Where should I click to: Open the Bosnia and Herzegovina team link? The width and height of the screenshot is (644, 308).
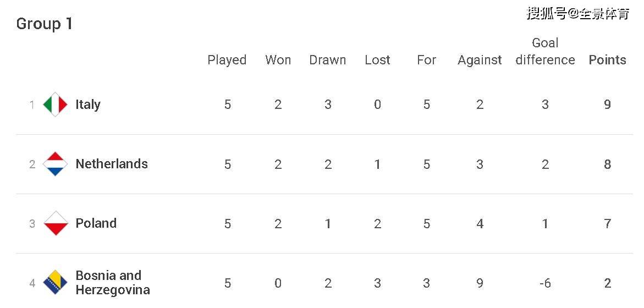point(113,283)
